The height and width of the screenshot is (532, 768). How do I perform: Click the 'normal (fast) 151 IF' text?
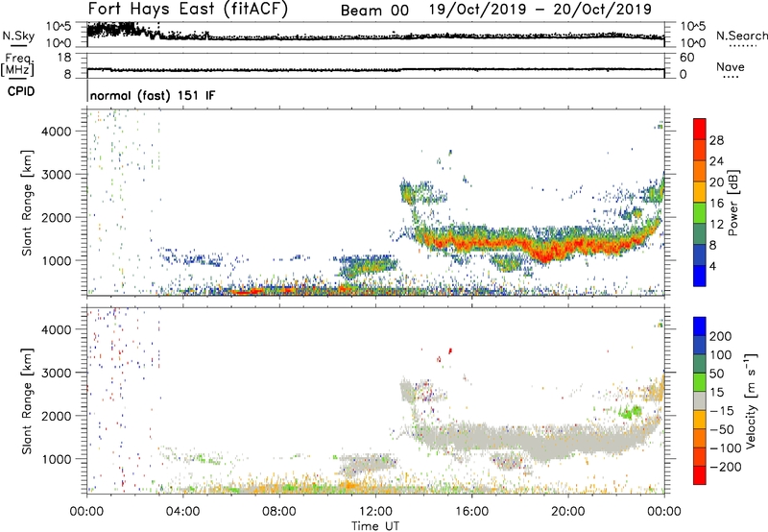pos(153,95)
